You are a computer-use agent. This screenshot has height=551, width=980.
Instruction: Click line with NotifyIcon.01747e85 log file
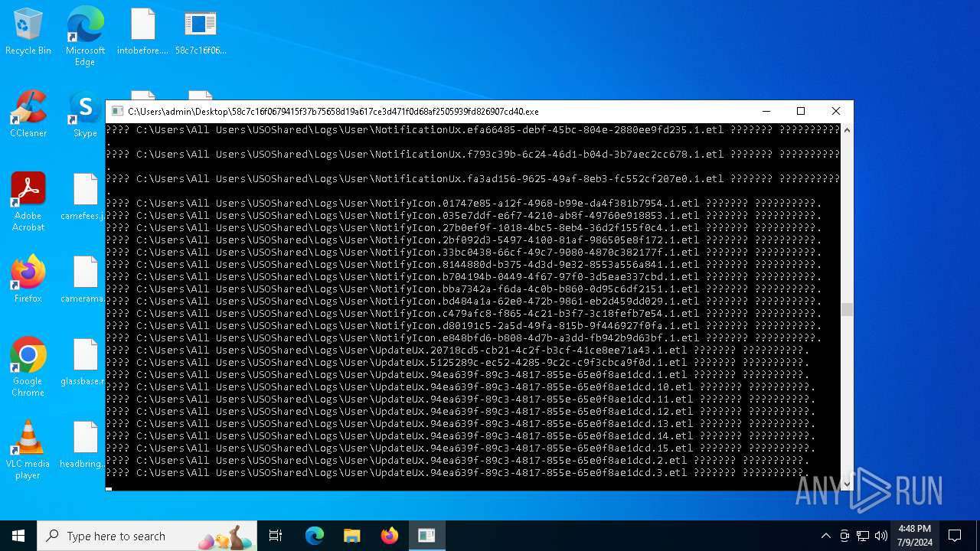tap(463, 204)
